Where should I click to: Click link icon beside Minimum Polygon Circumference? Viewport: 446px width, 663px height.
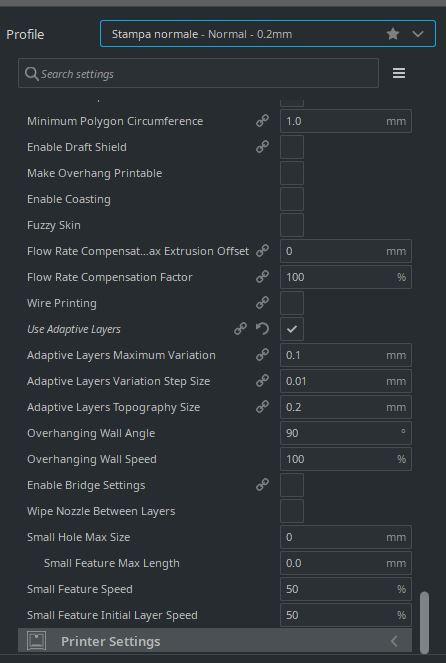click(x=263, y=121)
